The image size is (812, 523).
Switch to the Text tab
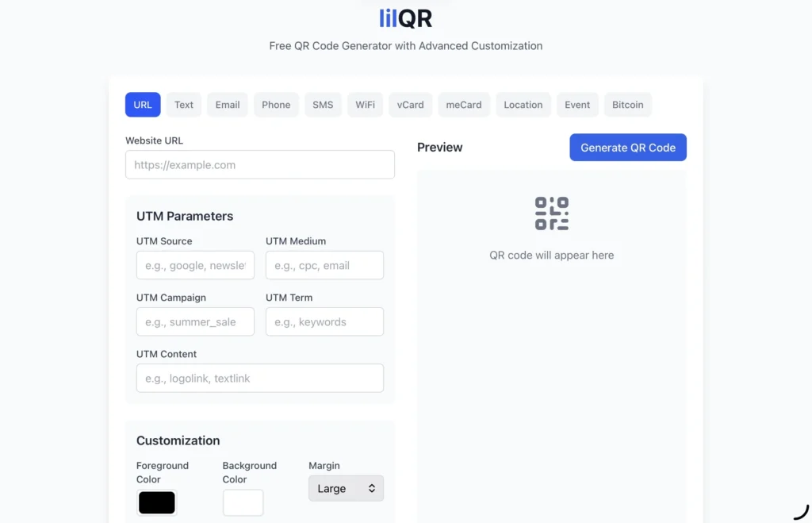click(x=184, y=105)
